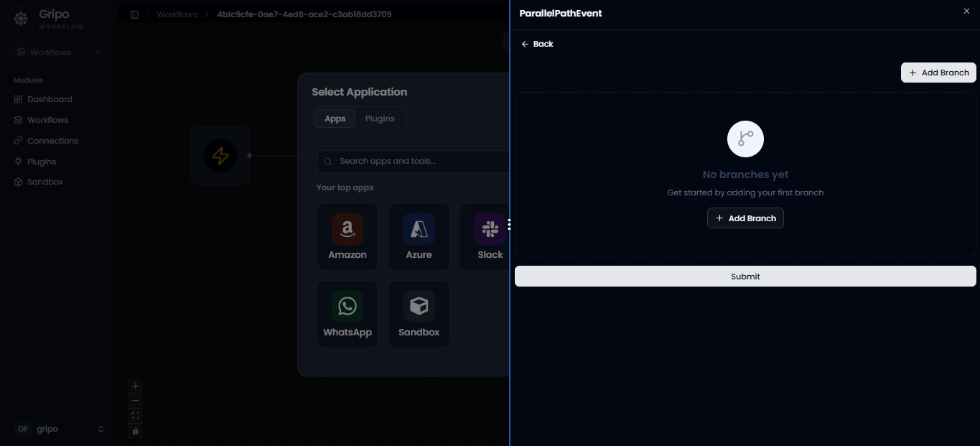Expand the Workflows dropdown selector
Image resolution: width=980 pixels, height=446 pixels.
[60, 52]
